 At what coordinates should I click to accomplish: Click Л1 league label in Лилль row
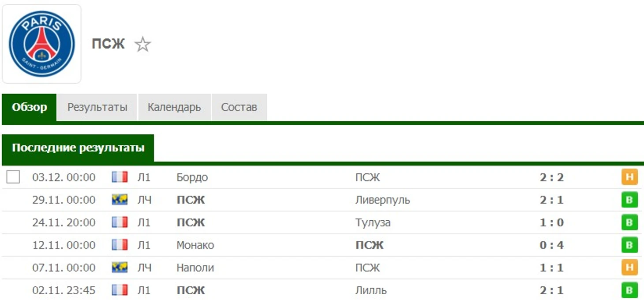[x=144, y=290]
